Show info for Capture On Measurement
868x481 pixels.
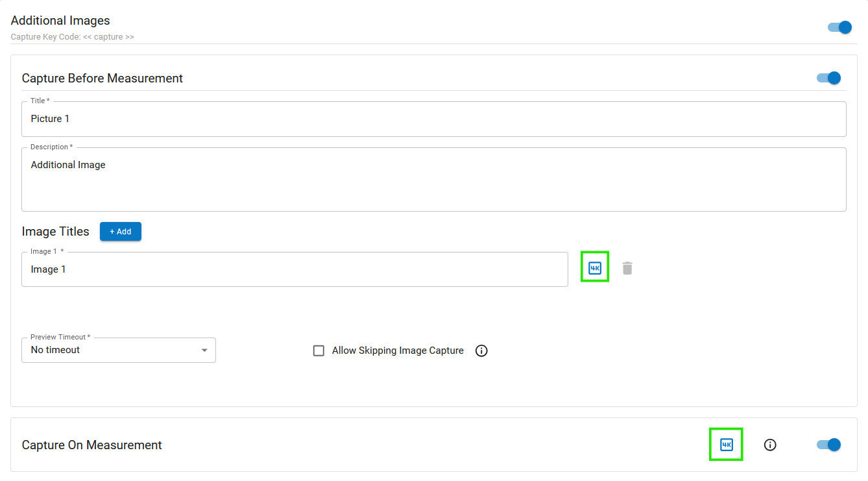[770, 445]
